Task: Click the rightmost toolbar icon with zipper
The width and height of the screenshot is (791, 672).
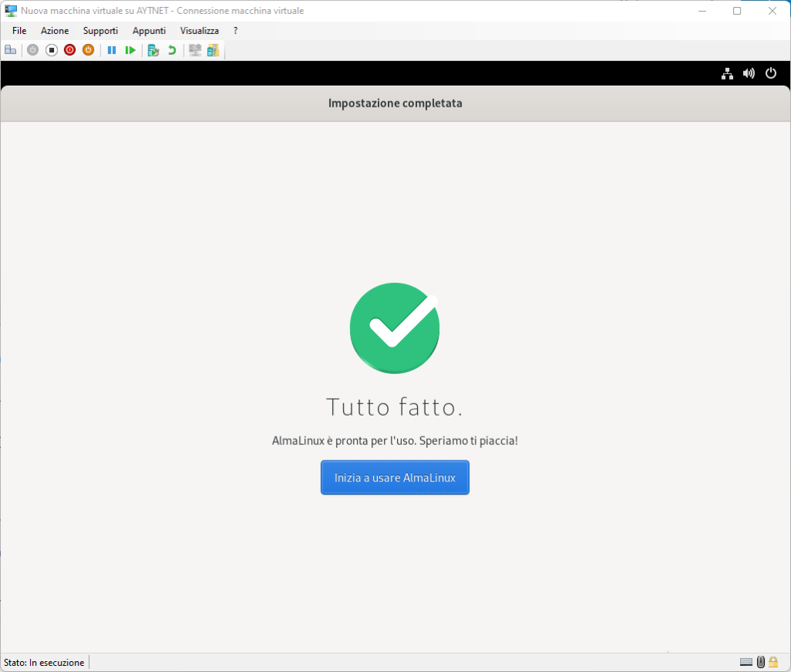Action: click(212, 50)
